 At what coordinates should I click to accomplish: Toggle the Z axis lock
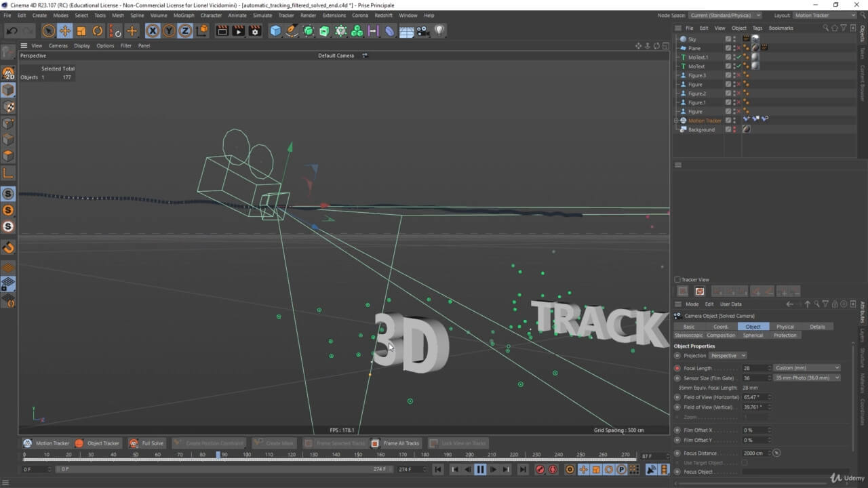(185, 30)
